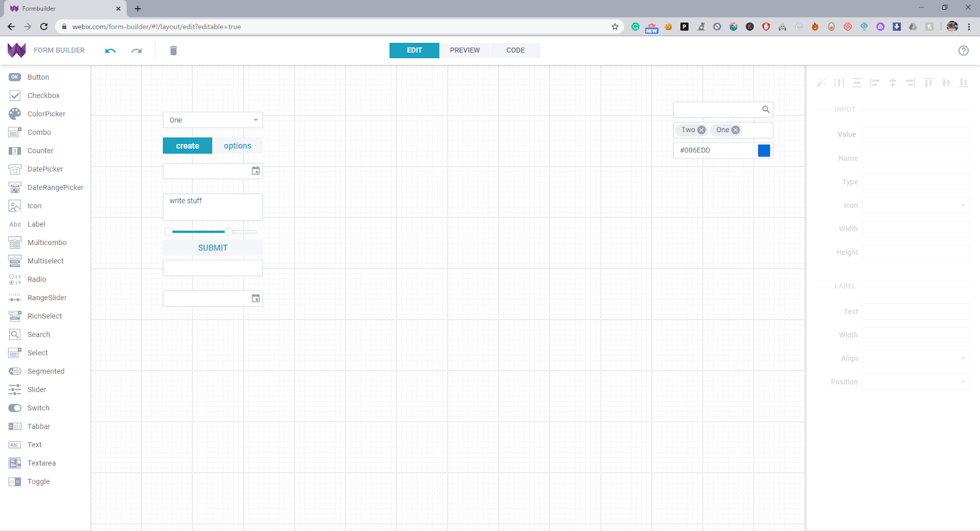The width and height of the screenshot is (980, 531).
Task: Open calendar of the lower date field
Action: [256, 298]
